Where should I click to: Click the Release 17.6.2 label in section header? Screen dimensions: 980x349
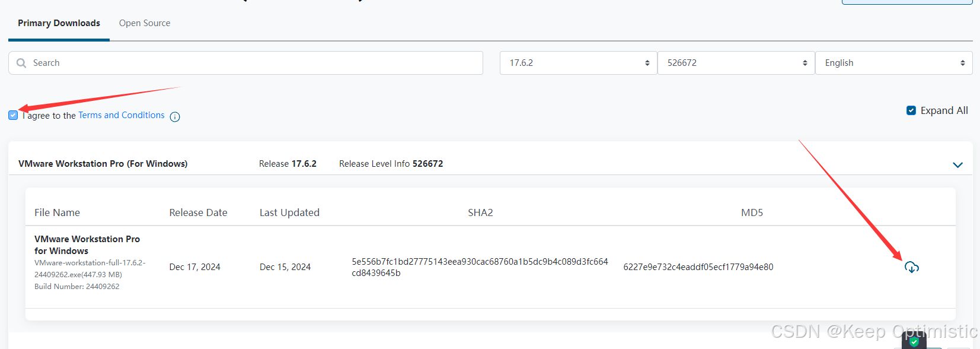pyautogui.click(x=288, y=164)
